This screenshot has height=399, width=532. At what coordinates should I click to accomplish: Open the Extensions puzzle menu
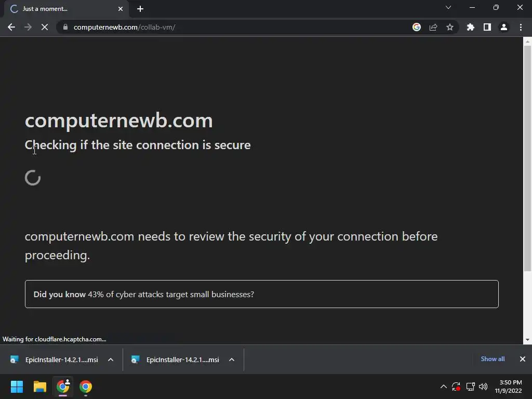pos(471,27)
